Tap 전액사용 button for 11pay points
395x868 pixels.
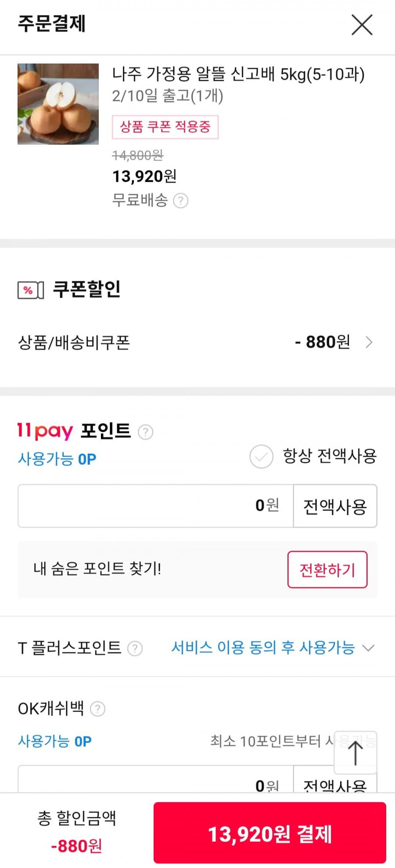[x=335, y=506]
